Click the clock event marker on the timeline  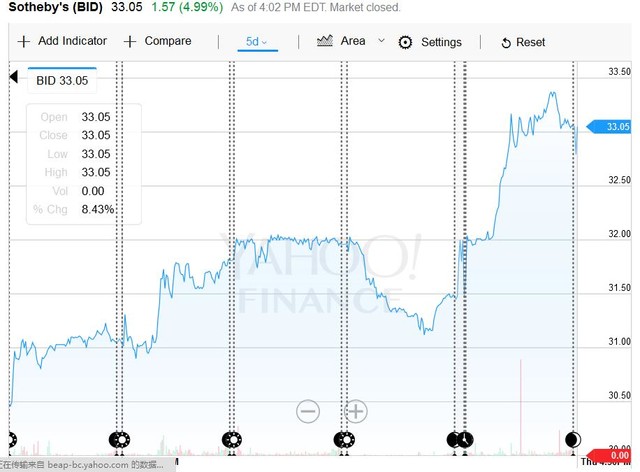465,439
